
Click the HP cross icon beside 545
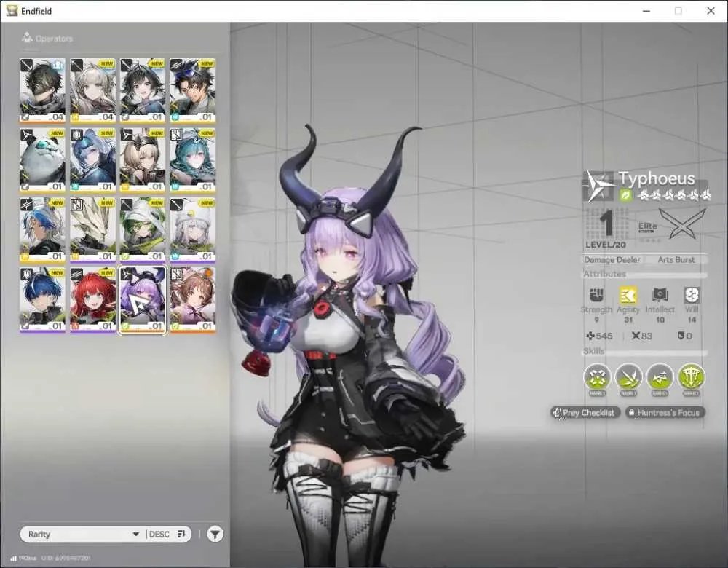pos(590,335)
